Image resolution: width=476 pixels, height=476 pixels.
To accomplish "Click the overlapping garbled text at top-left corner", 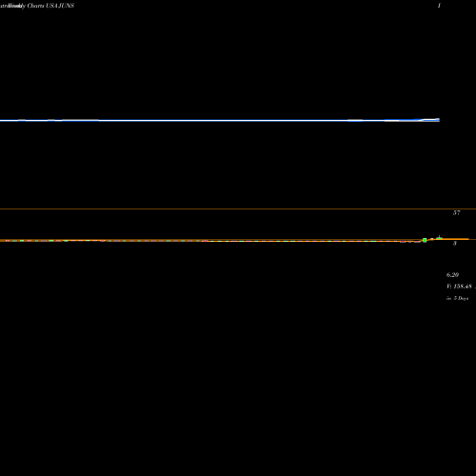I will tap(12, 6).
